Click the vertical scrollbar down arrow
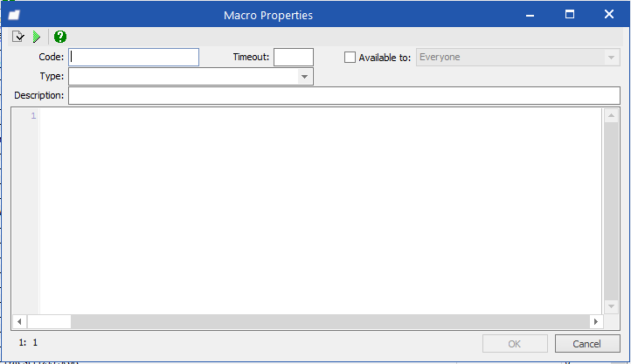The image size is (631, 364). pos(611,306)
